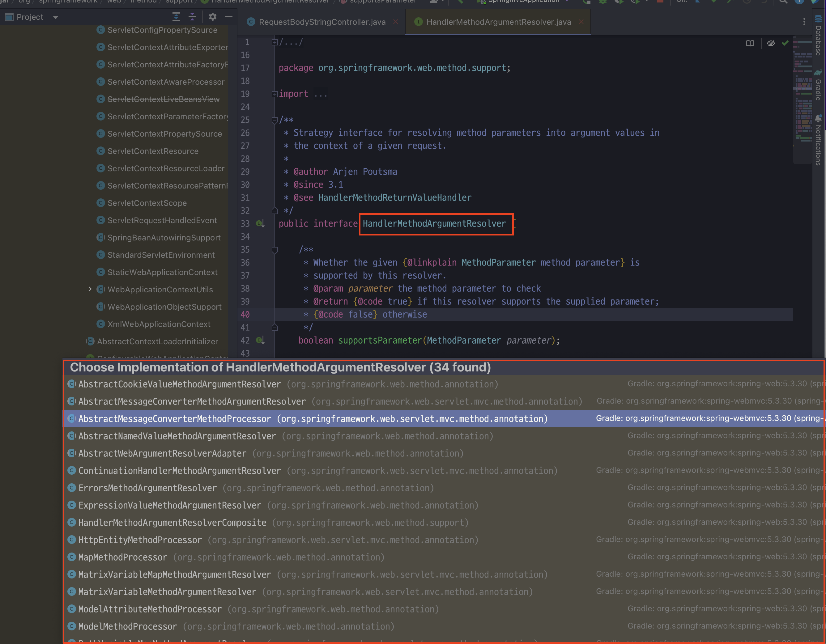Open the Gradle tool window

tap(819, 85)
